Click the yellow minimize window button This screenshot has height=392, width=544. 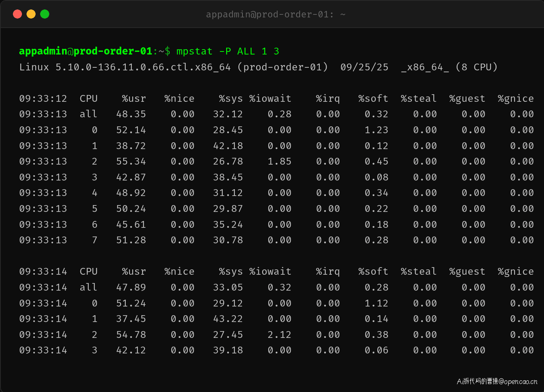point(31,14)
